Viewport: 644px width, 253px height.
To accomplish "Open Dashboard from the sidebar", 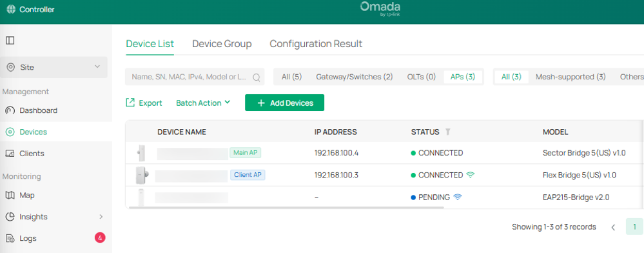I will click(38, 110).
